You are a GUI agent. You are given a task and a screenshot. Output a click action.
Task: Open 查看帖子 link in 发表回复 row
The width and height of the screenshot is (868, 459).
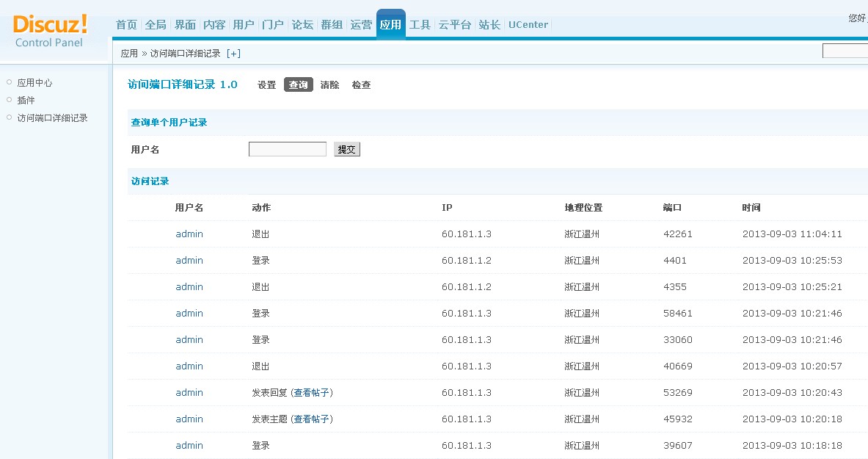[312, 393]
